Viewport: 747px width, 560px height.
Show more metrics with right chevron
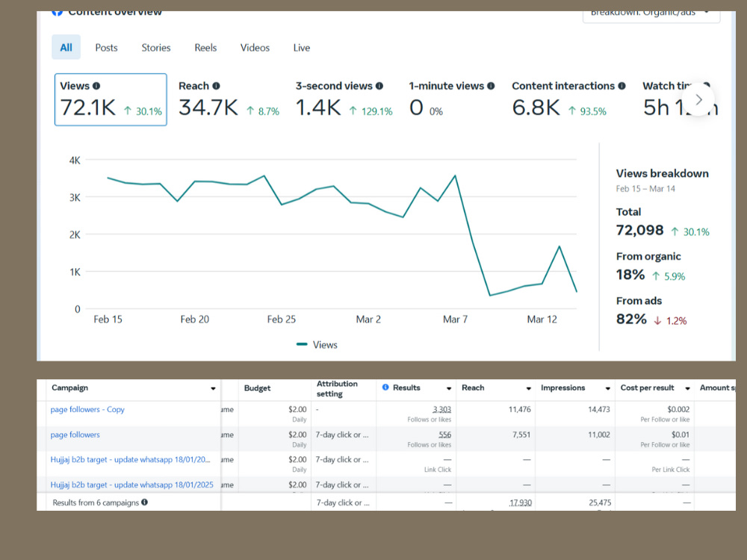click(698, 99)
